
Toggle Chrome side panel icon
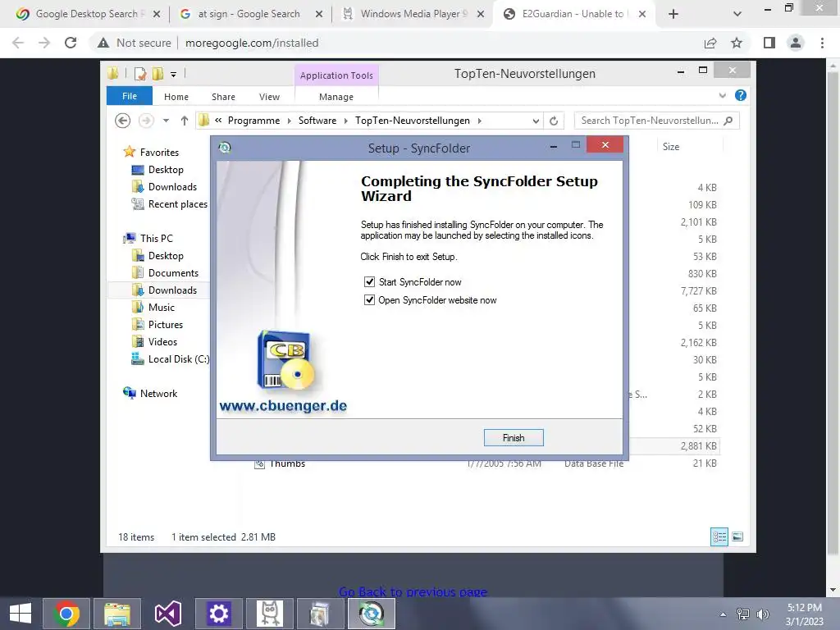(769, 43)
